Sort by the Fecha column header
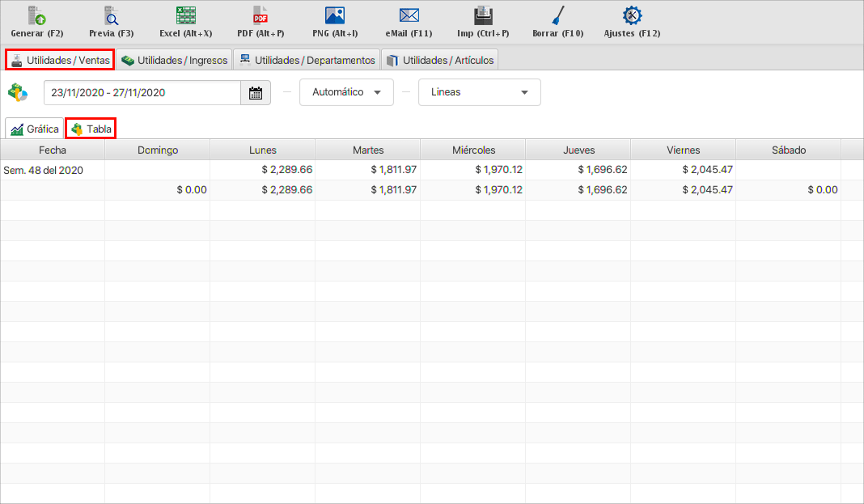This screenshot has height=504, width=864. pos(53,150)
